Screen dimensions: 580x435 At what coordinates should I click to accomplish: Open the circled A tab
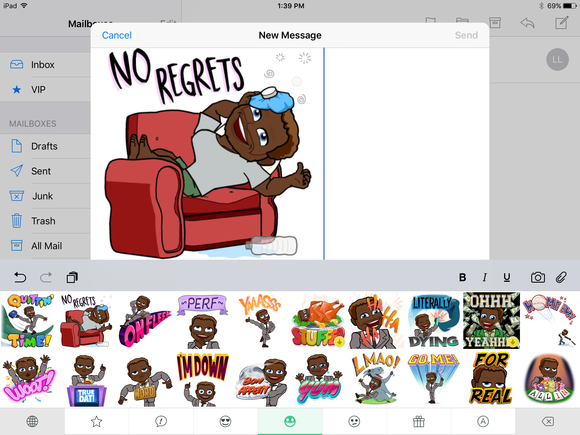483,421
